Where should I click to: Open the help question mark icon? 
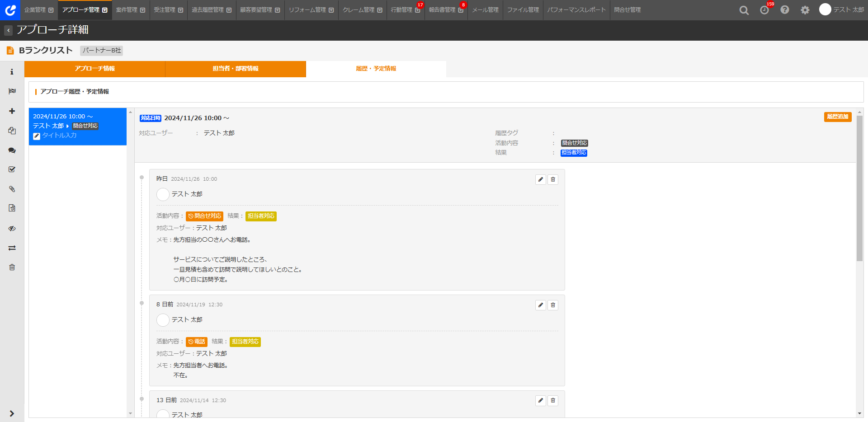click(785, 10)
